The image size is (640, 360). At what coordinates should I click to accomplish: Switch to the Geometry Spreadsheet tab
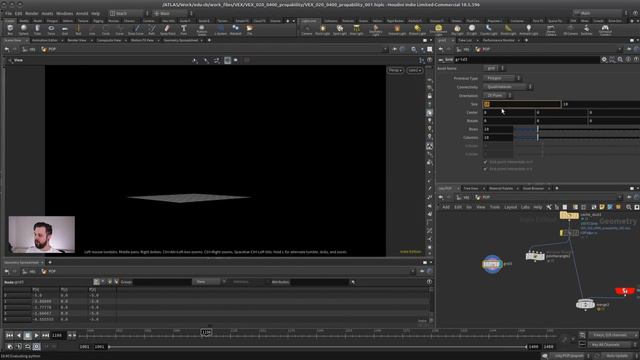[x=181, y=40]
